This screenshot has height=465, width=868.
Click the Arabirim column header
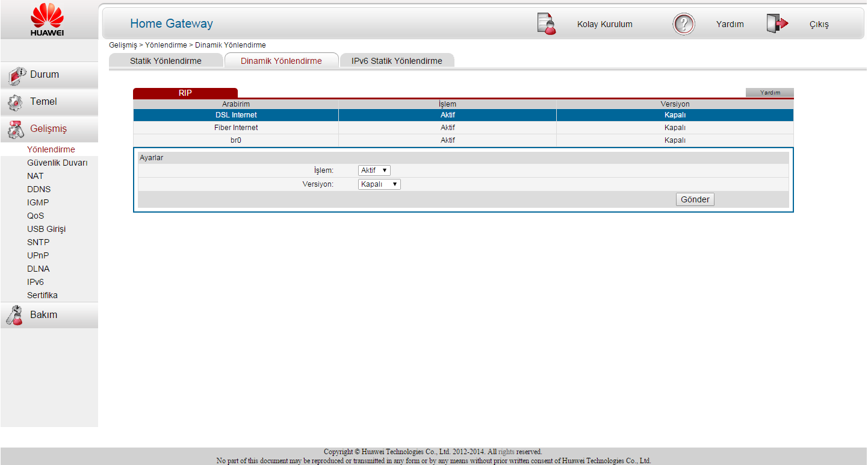click(x=236, y=104)
